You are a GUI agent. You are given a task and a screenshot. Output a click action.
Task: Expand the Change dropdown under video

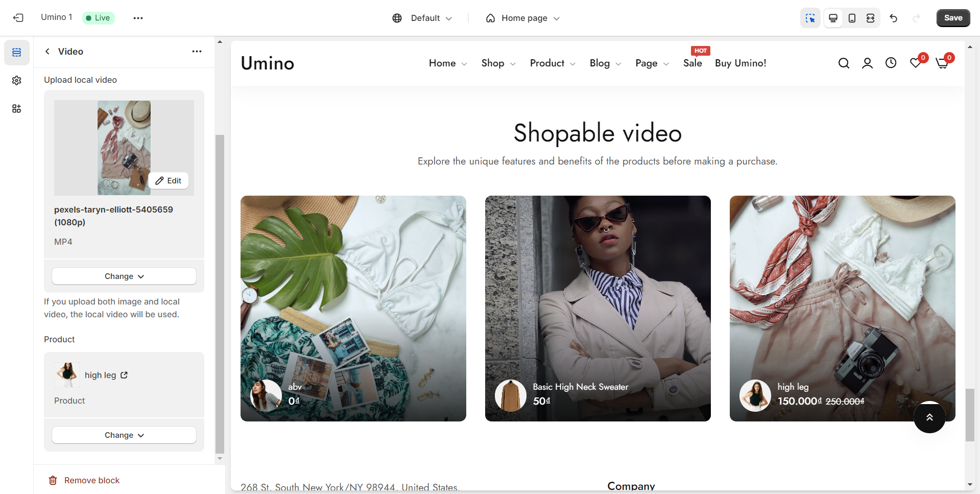[124, 276]
